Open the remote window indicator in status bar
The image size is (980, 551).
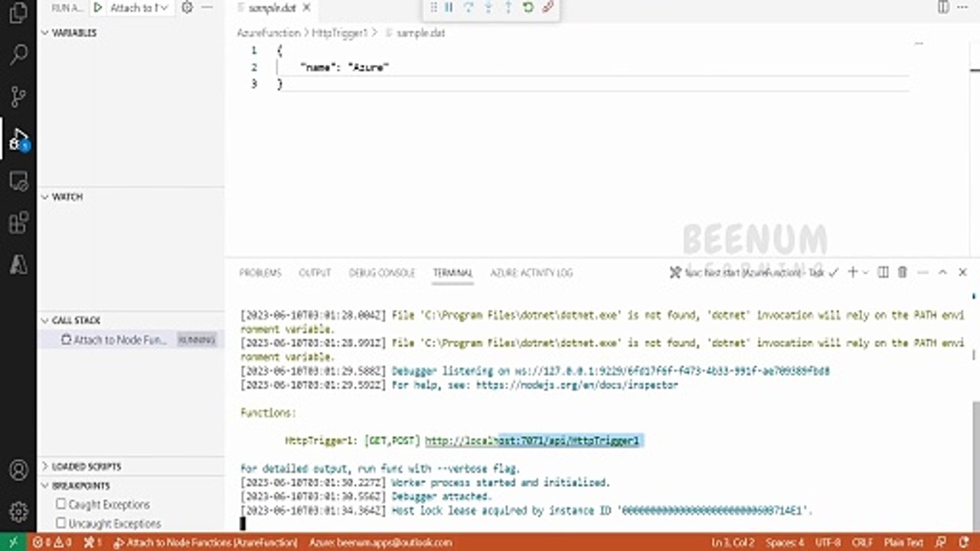tap(13, 543)
